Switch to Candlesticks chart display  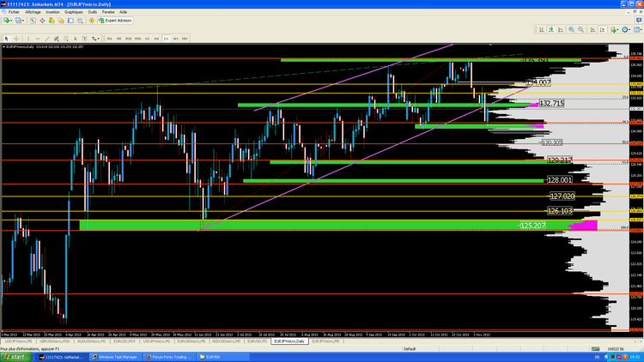tap(551, 29)
